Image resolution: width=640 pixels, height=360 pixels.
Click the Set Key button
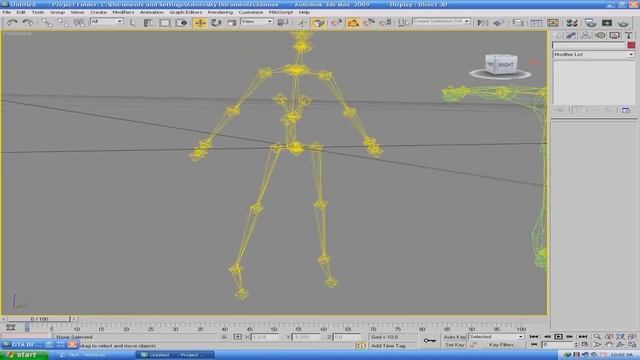pos(454,345)
